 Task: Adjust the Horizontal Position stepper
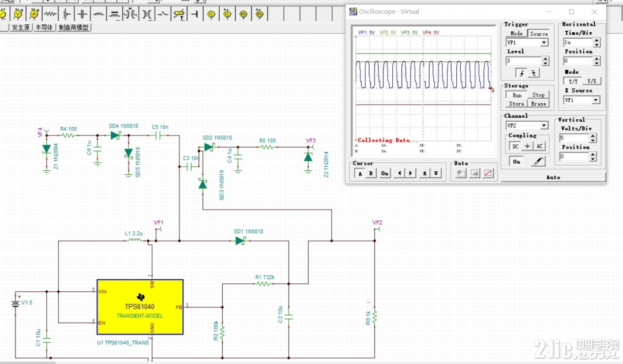coord(597,61)
